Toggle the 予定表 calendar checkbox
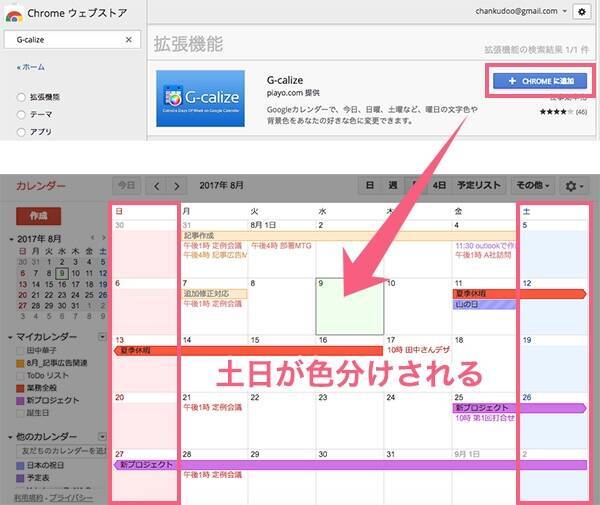This screenshot has height=505, width=600. tap(20, 478)
